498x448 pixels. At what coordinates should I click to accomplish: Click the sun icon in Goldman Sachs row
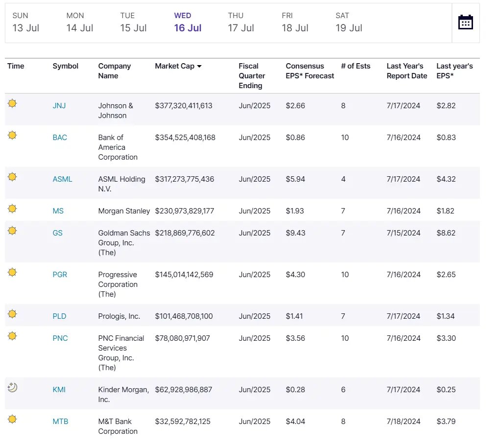12,231
